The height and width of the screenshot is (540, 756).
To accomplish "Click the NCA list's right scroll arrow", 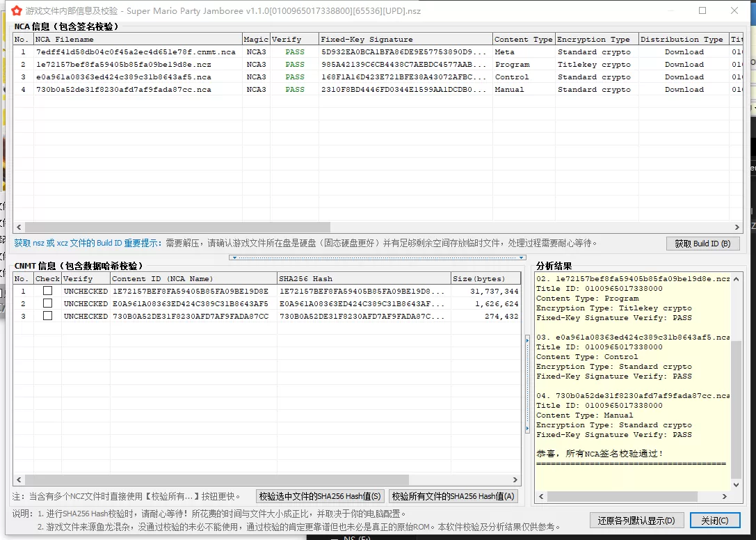I will pos(738,228).
